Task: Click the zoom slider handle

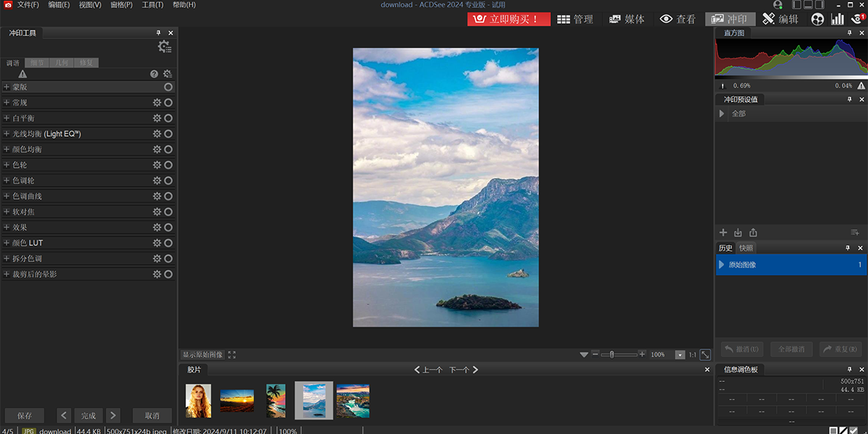Action: [x=612, y=354]
